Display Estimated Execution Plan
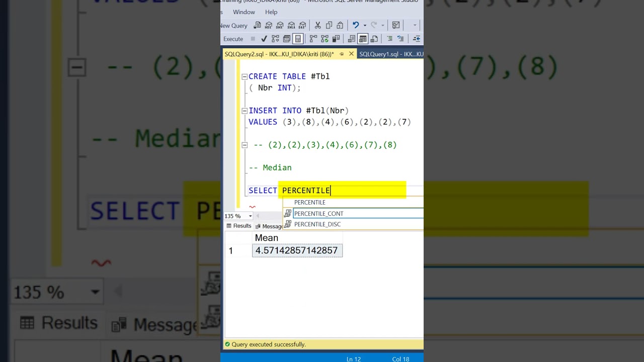The width and height of the screenshot is (644, 362). 275,39
